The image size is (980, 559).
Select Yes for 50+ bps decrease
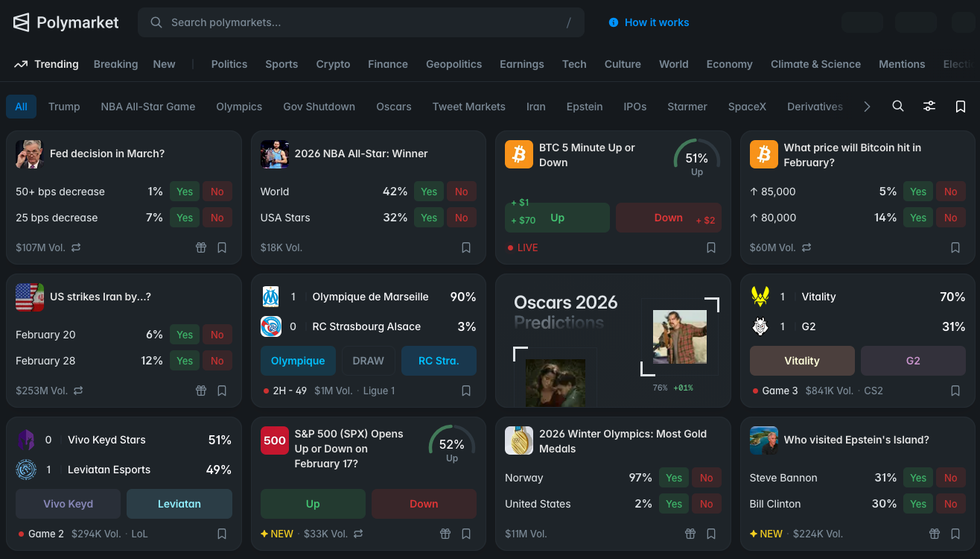coord(185,192)
